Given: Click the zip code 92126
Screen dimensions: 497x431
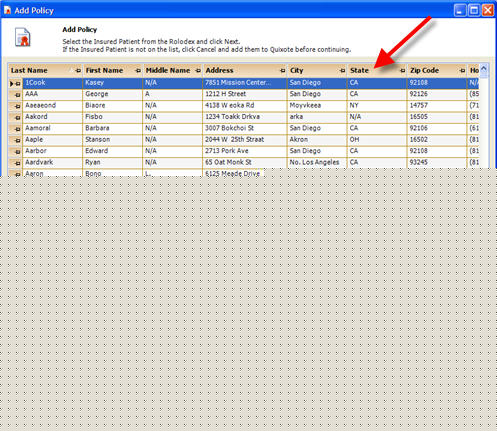Looking at the screenshot, I should click(x=419, y=94).
